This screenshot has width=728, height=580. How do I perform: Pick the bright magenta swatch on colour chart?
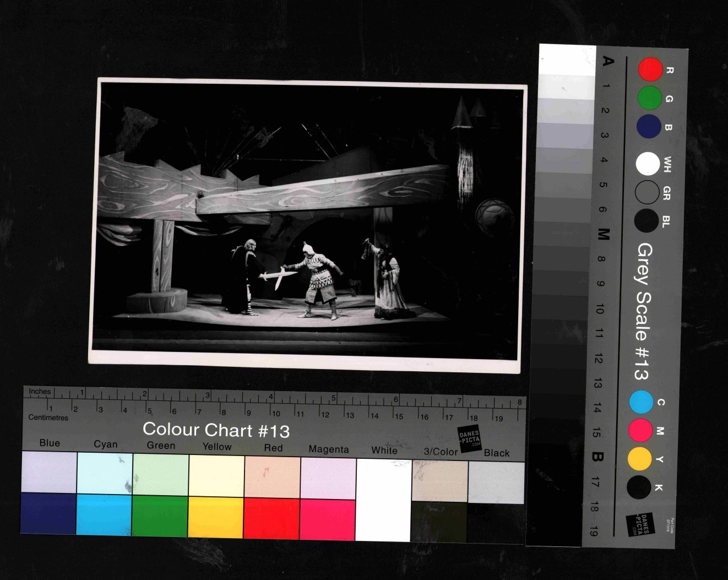328,520
